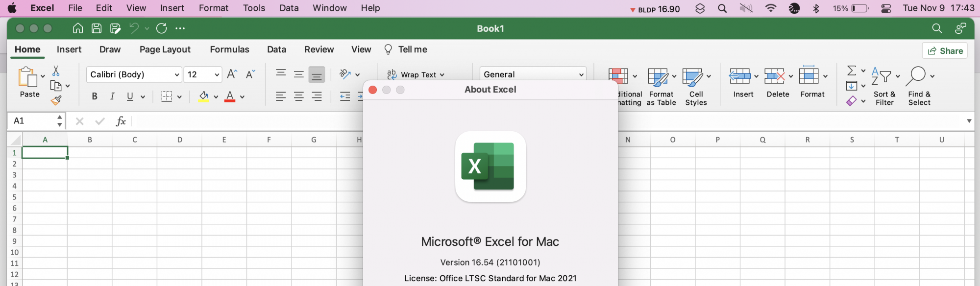Click the Clear eraser icon
Image resolution: width=980 pixels, height=286 pixels.
point(852,101)
